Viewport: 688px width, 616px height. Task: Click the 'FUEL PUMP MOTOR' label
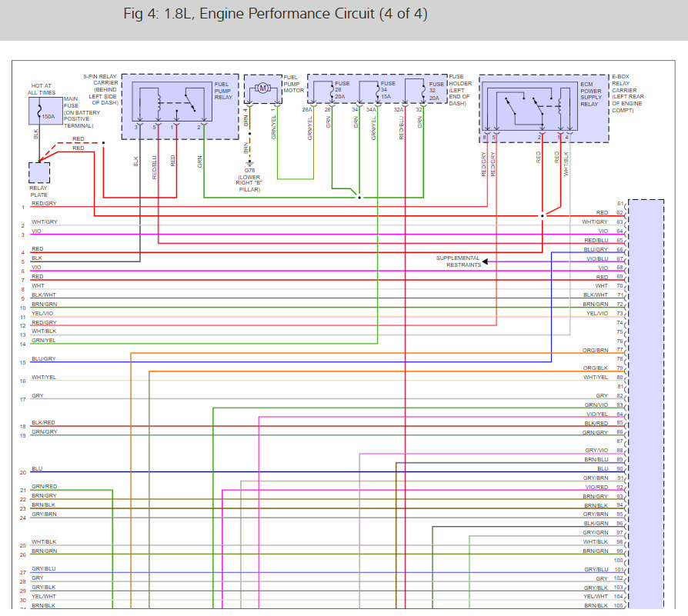point(293,84)
